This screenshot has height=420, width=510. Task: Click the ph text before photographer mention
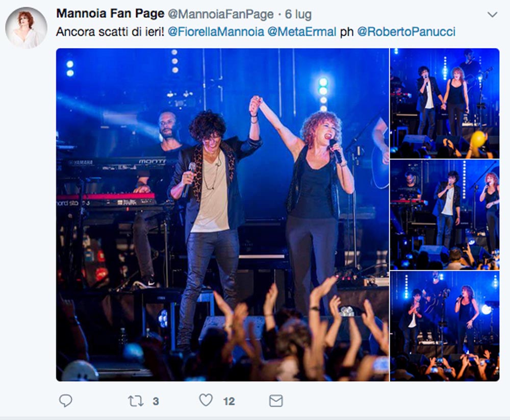[347, 32]
